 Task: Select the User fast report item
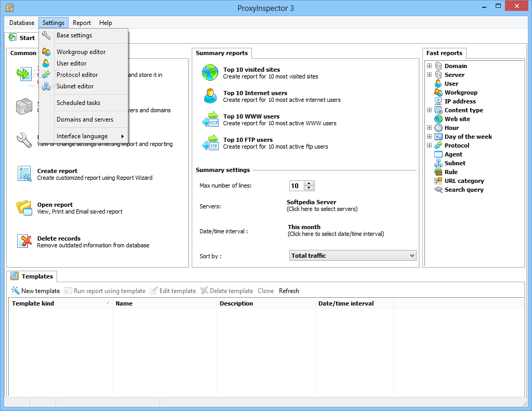pos(451,84)
